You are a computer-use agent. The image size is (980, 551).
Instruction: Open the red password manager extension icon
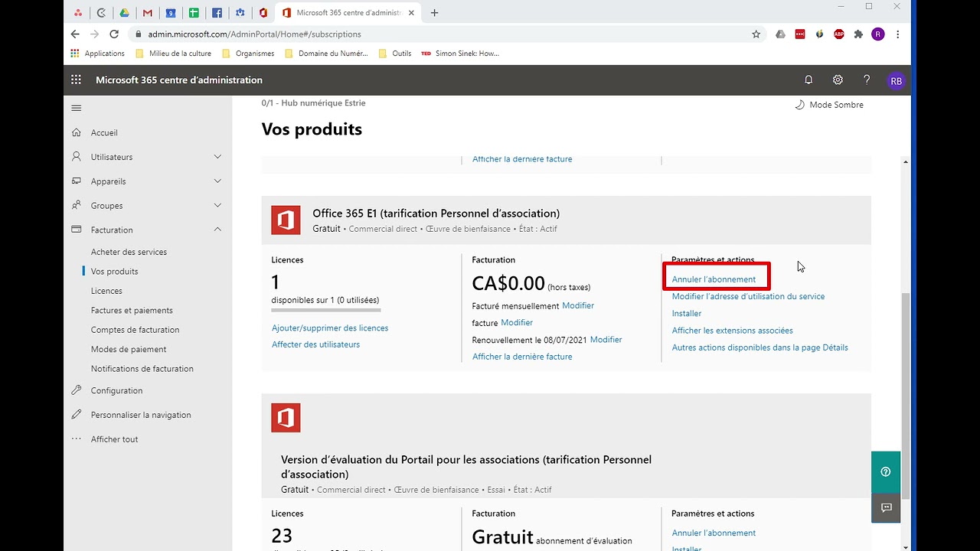pyautogui.click(x=800, y=34)
